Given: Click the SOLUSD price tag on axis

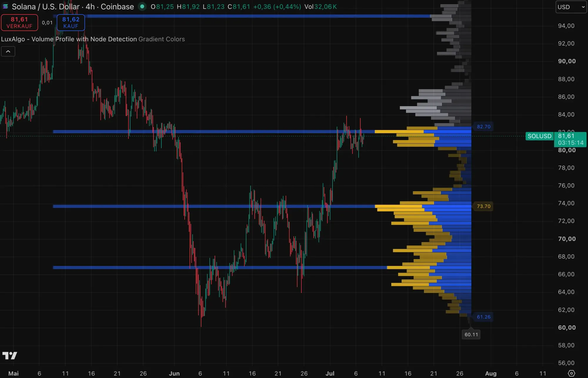Looking at the screenshot, I should tap(539, 136).
